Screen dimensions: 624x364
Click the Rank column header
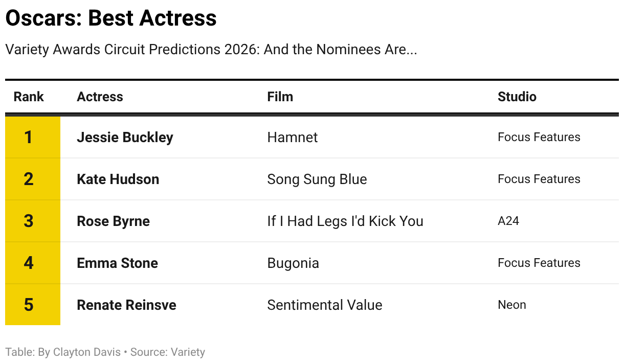29,97
